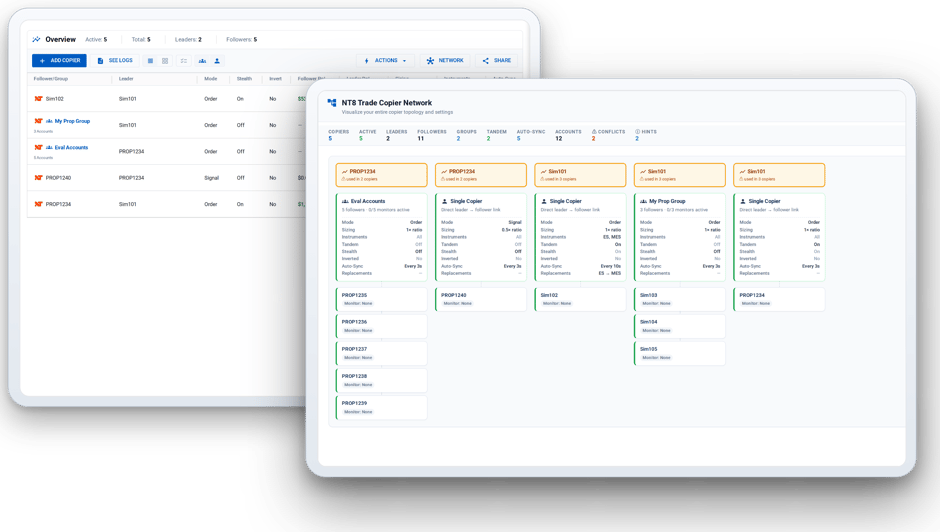Open the Actions dropdown
The width and height of the screenshot is (940, 532).
click(385, 61)
